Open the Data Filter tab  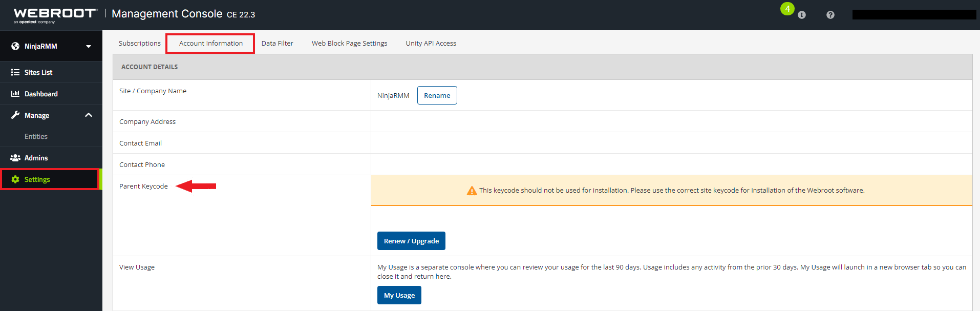[x=278, y=44]
